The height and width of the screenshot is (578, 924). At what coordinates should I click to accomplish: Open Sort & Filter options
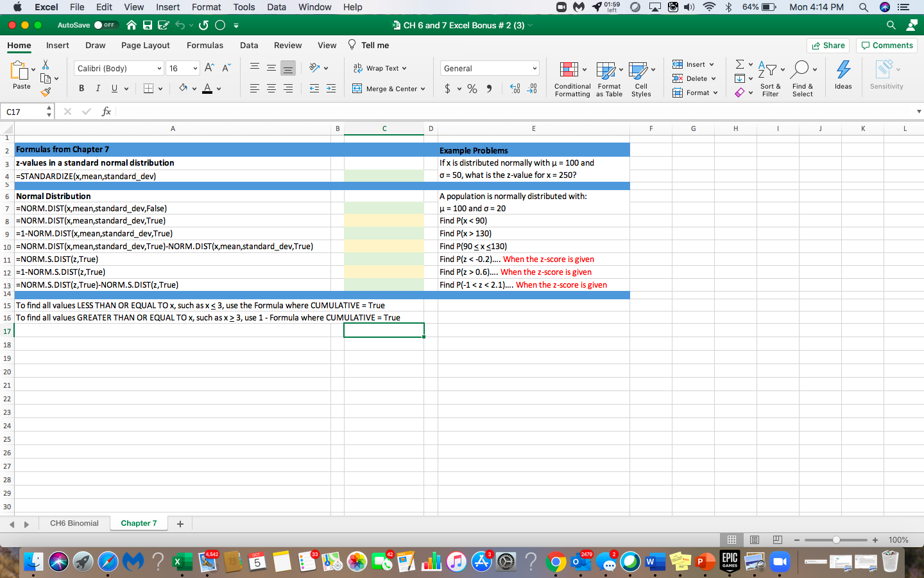[770, 80]
